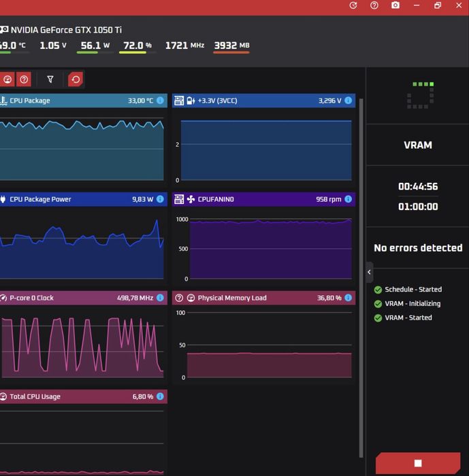
Task: Click the CPU Package Power graph header
Action: click(83, 199)
